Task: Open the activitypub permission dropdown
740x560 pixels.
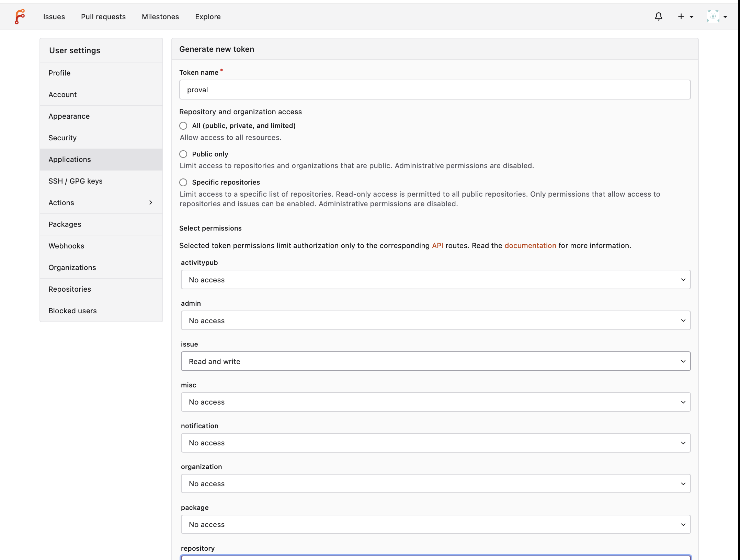Action: point(435,280)
